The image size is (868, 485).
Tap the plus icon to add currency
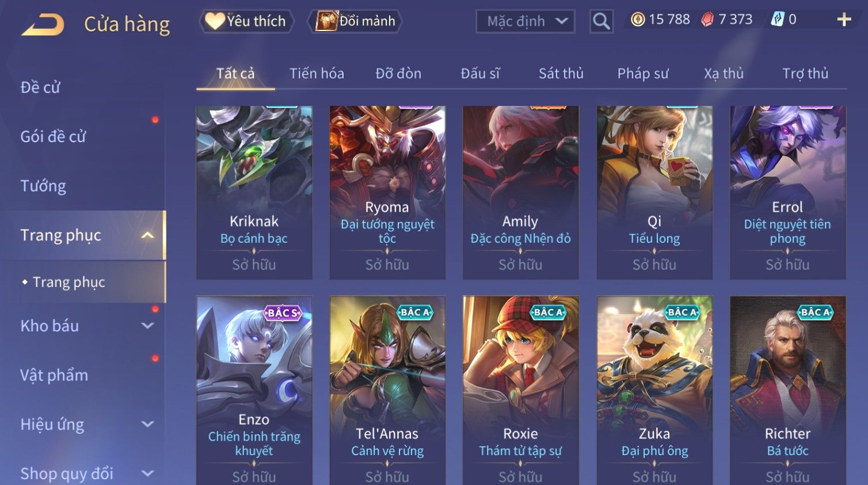click(x=844, y=20)
